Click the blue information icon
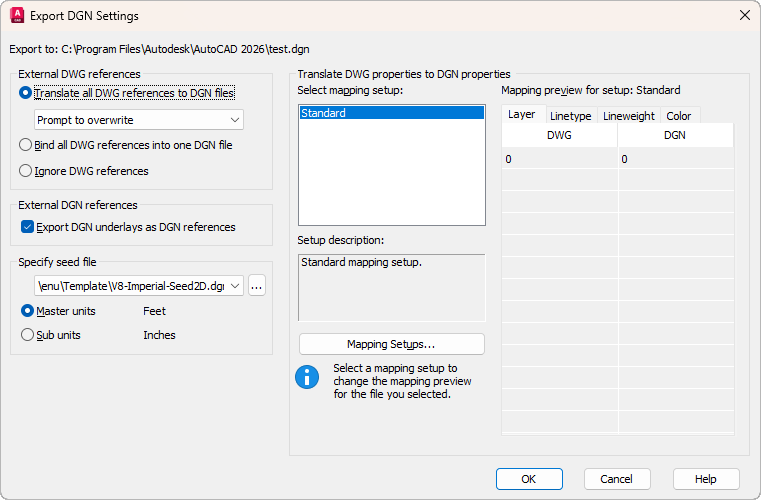 (x=305, y=377)
